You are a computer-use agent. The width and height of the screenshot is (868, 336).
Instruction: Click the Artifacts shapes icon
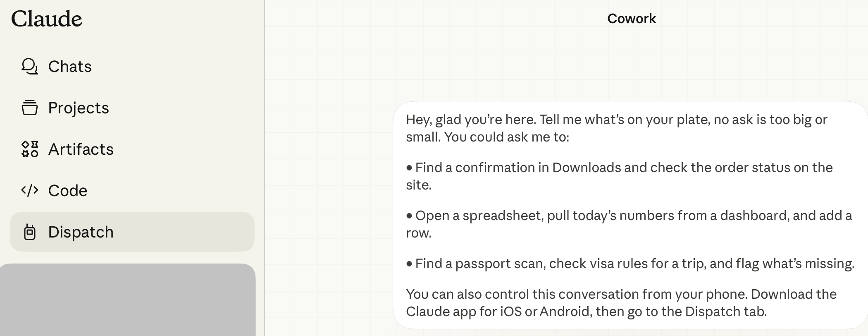(29, 149)
